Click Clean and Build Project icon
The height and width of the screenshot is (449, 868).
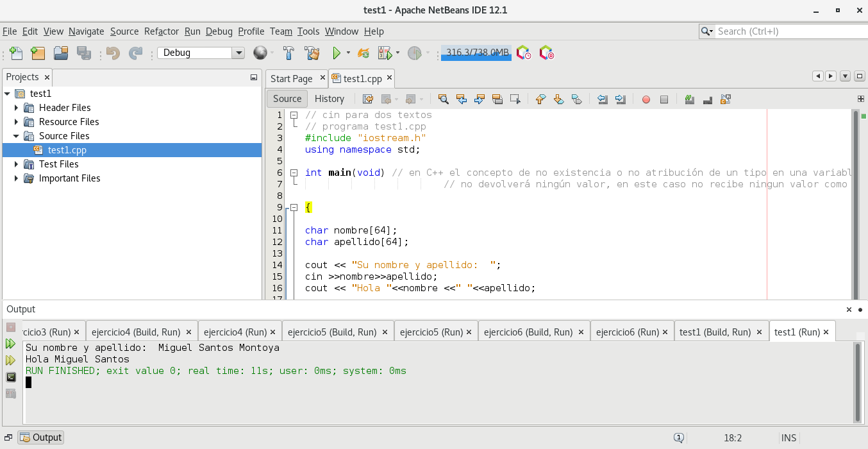coord(312,53)
